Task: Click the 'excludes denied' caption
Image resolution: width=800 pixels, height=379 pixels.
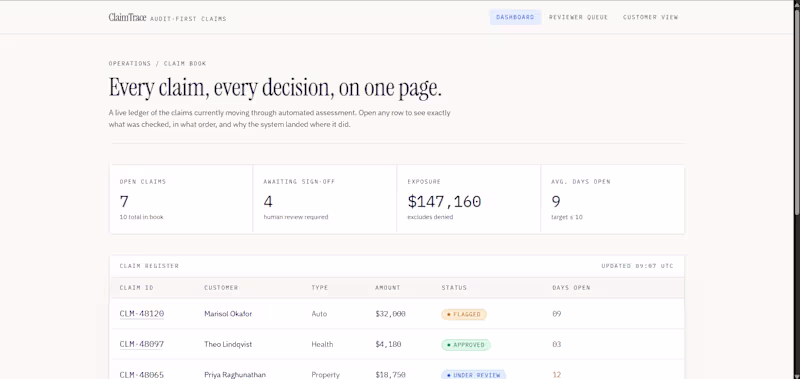Action: tap(430, 217)
